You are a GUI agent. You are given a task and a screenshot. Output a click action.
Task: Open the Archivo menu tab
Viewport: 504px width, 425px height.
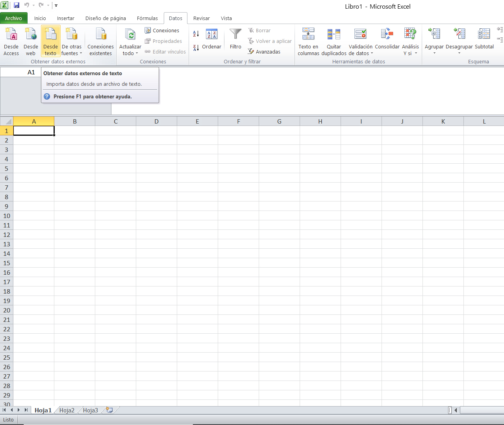point(14,18)
